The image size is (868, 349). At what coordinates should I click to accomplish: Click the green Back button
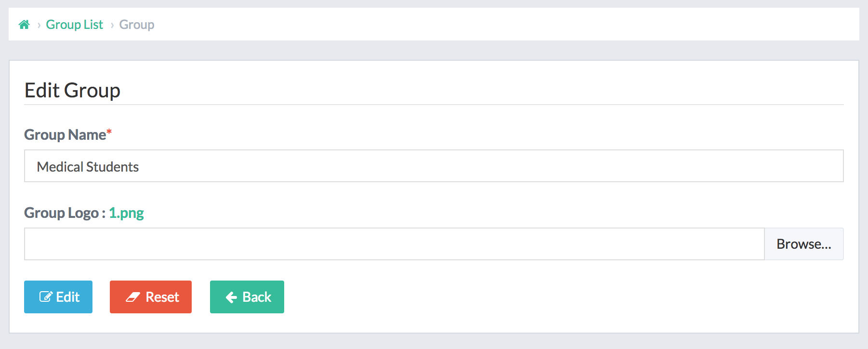[x=247, y=297]
